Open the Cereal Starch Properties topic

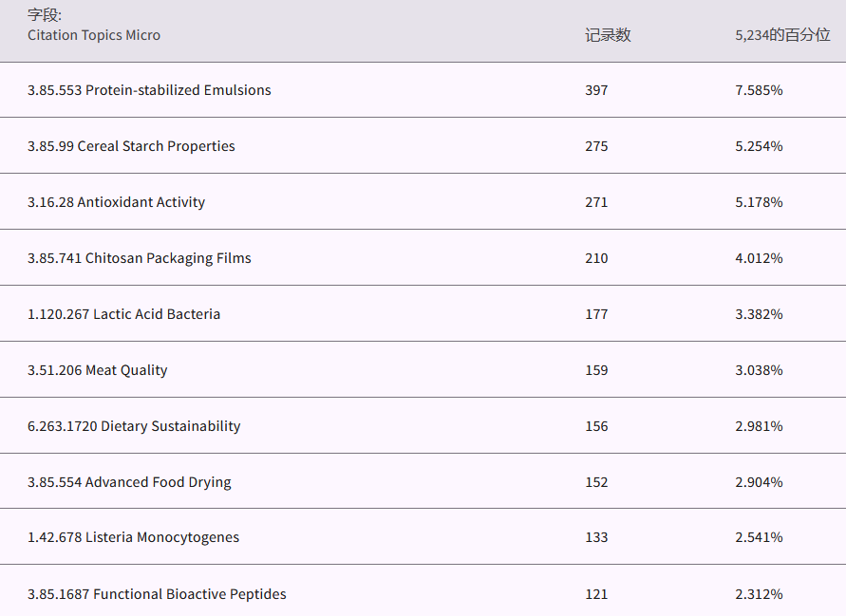[131, 146]
